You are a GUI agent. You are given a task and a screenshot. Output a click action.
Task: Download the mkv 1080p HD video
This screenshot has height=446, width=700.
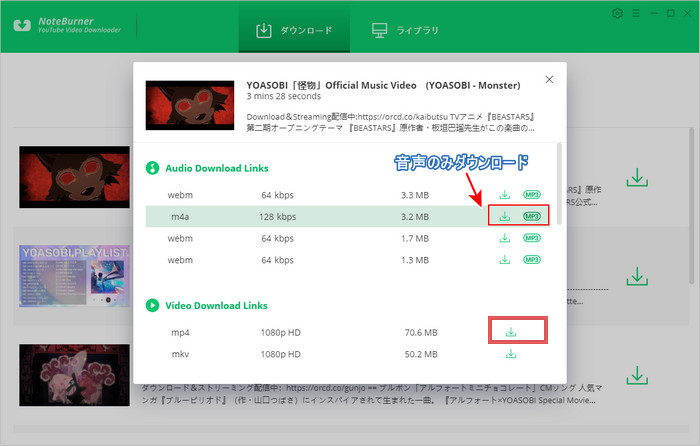pyautogui.click(x=511, y=354)
